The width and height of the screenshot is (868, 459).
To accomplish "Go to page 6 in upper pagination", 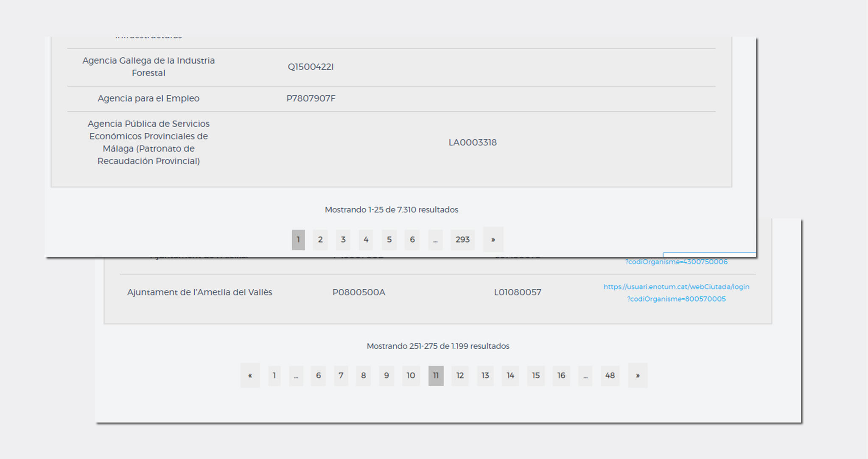I will coord(412,240).
